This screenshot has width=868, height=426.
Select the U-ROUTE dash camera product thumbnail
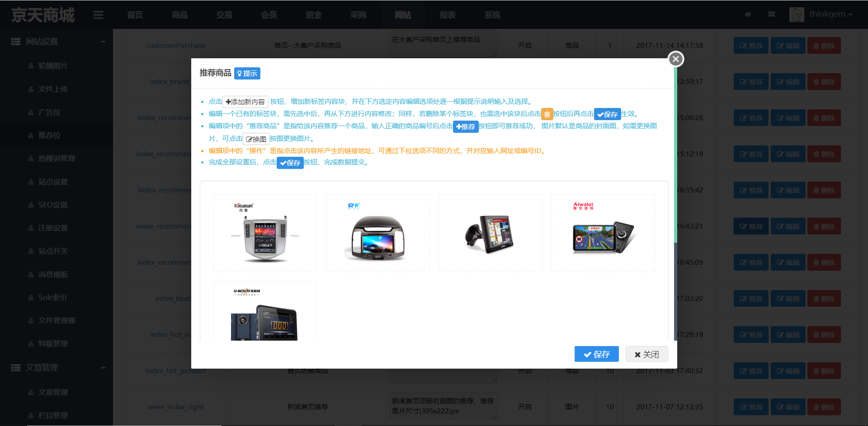tap(265, 311)
